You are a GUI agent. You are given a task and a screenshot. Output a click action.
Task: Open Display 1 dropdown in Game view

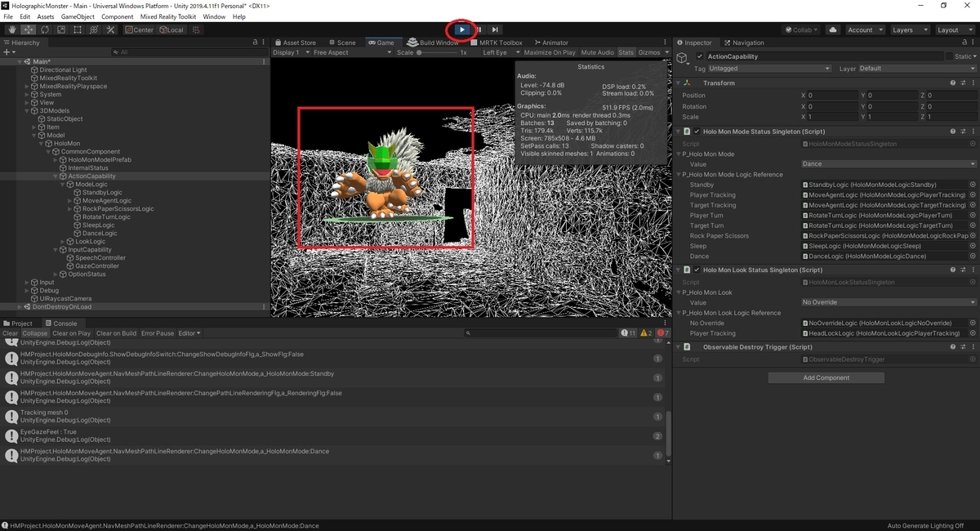coord(290,52)
